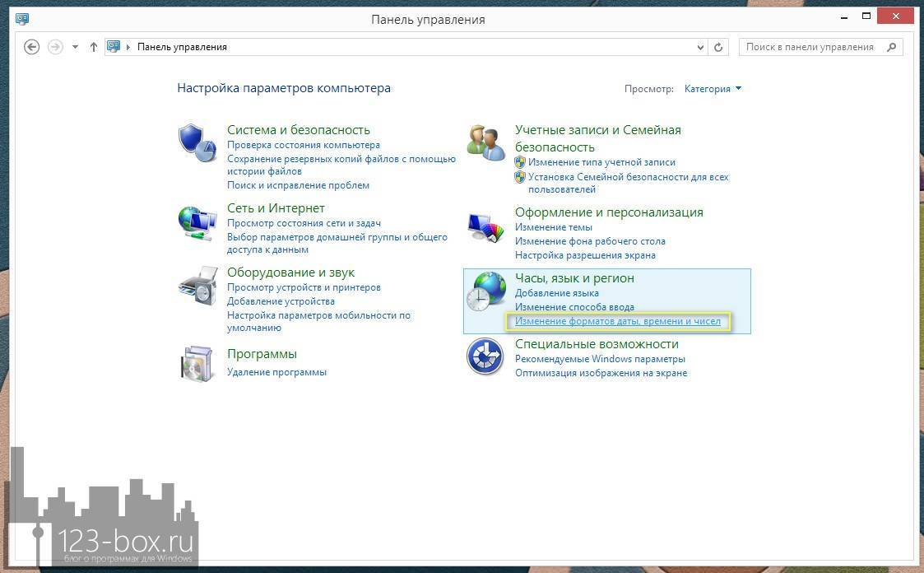Click the Network and Internet globe icon
Viewport: 924px width, 573px height.
coord(197,223)
